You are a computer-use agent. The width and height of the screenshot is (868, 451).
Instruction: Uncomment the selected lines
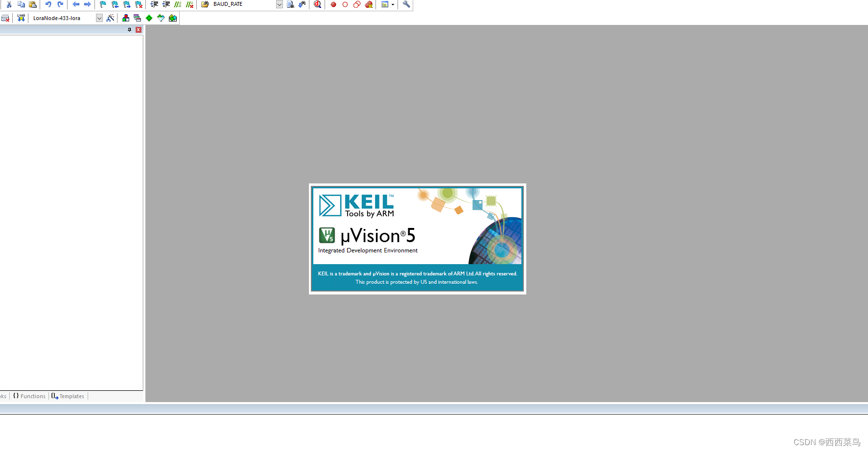click(190, 4)
